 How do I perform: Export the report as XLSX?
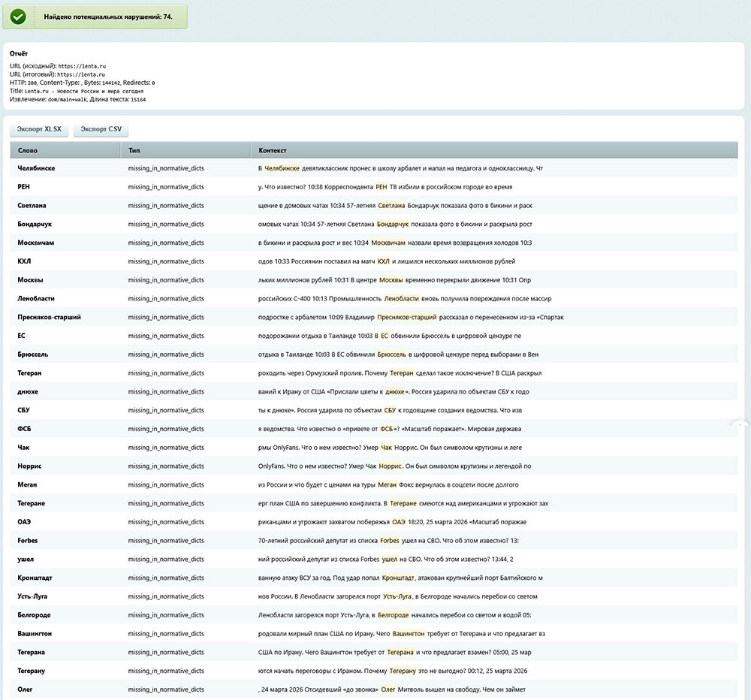coord(39,129)
